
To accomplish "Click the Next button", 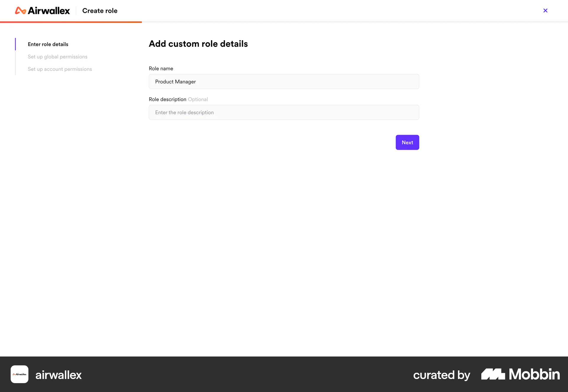I will pyautogui.click(x=407, y=142).
